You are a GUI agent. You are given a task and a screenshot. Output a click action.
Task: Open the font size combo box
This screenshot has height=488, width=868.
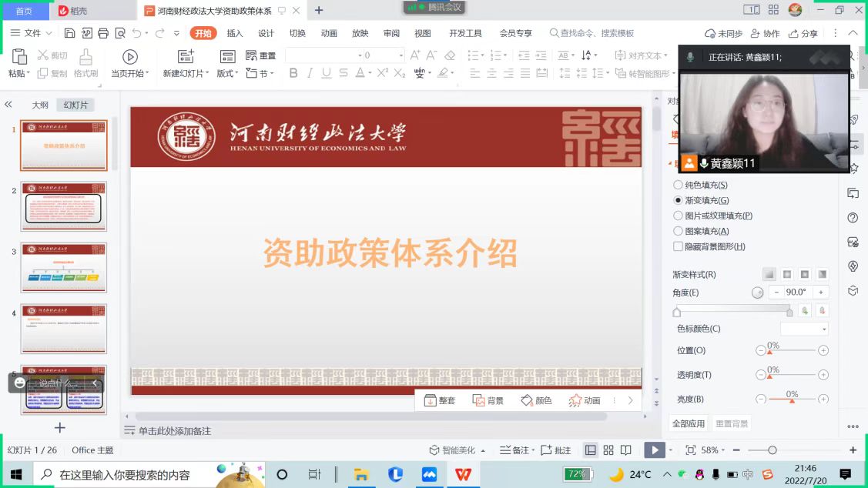pyautogui.click(x=383, y=55)
